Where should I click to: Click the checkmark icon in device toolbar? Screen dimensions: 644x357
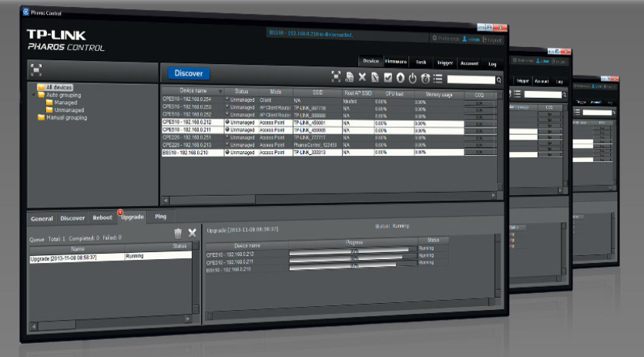coord(388,77)
